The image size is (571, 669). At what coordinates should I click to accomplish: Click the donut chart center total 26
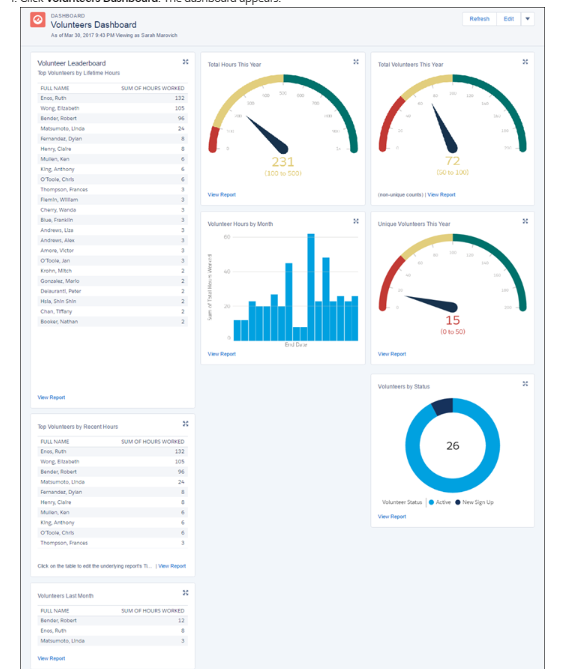[453, 446]
